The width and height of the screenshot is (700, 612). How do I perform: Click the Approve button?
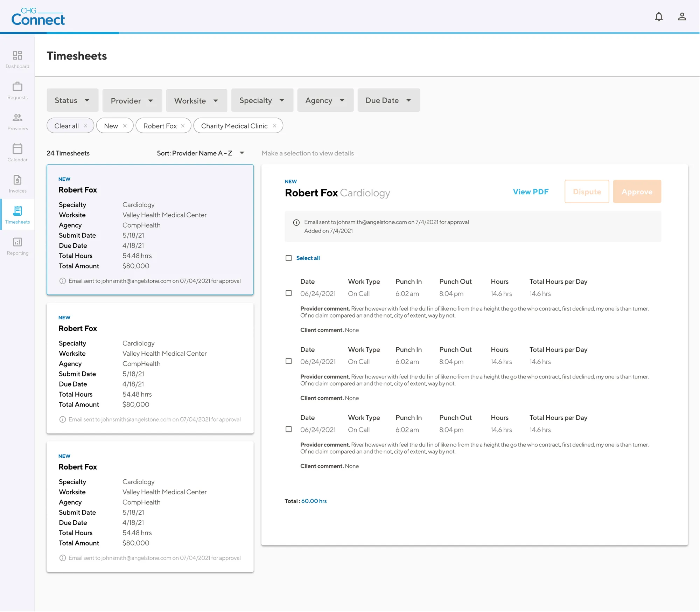click(x=637, y=192)
